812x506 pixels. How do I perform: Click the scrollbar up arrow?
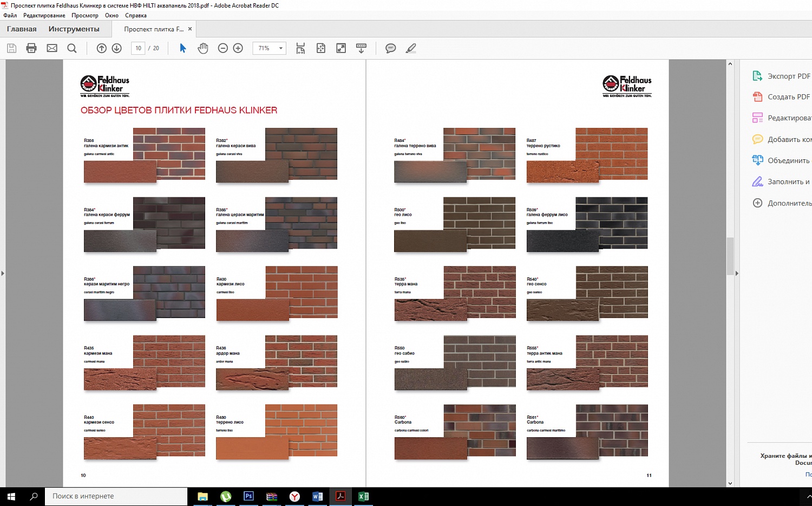point(730,64)
